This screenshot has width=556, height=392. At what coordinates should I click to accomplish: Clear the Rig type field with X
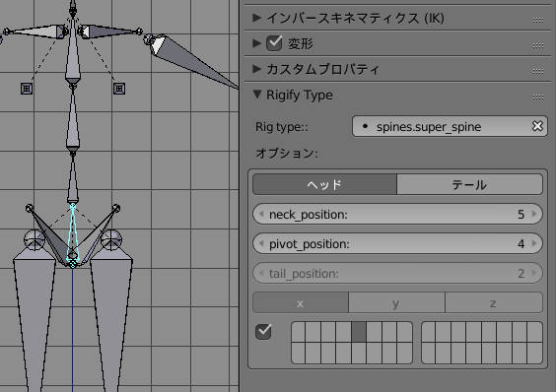537,126
